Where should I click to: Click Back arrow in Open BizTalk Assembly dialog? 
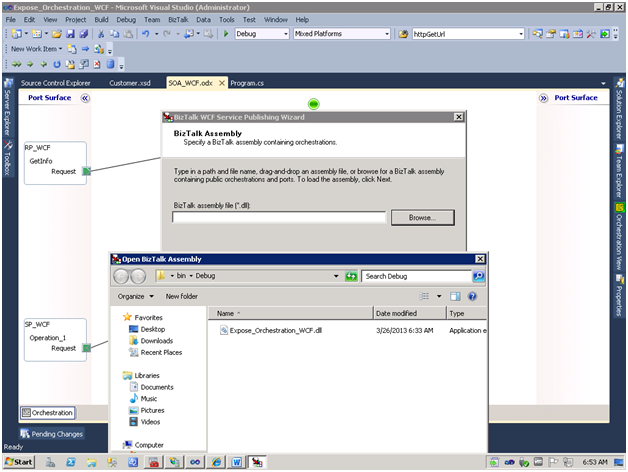click(x=121, y=276)
